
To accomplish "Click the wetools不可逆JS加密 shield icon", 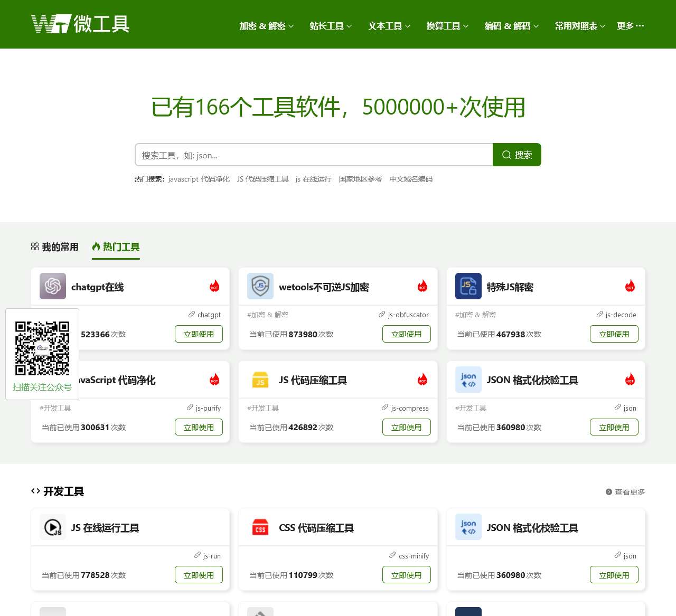I will [260, 286].
